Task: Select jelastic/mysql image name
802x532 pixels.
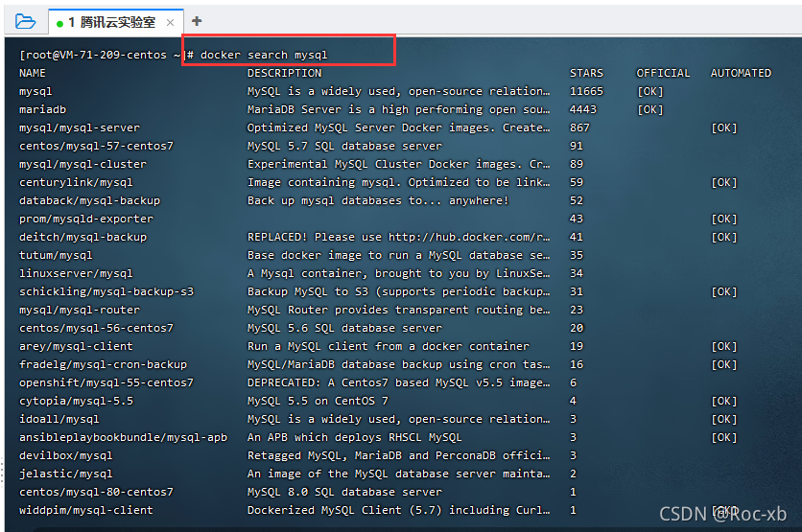Action: (x=65, y=474)
